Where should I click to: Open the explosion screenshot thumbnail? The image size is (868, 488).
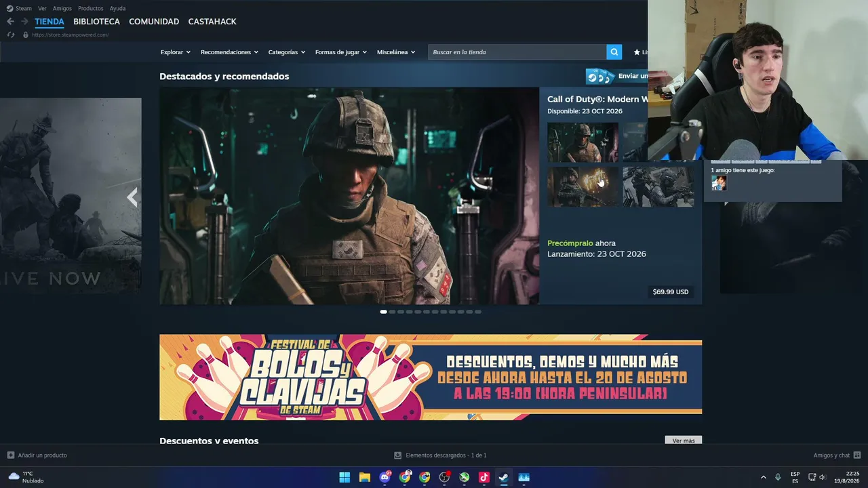[583, 186]
